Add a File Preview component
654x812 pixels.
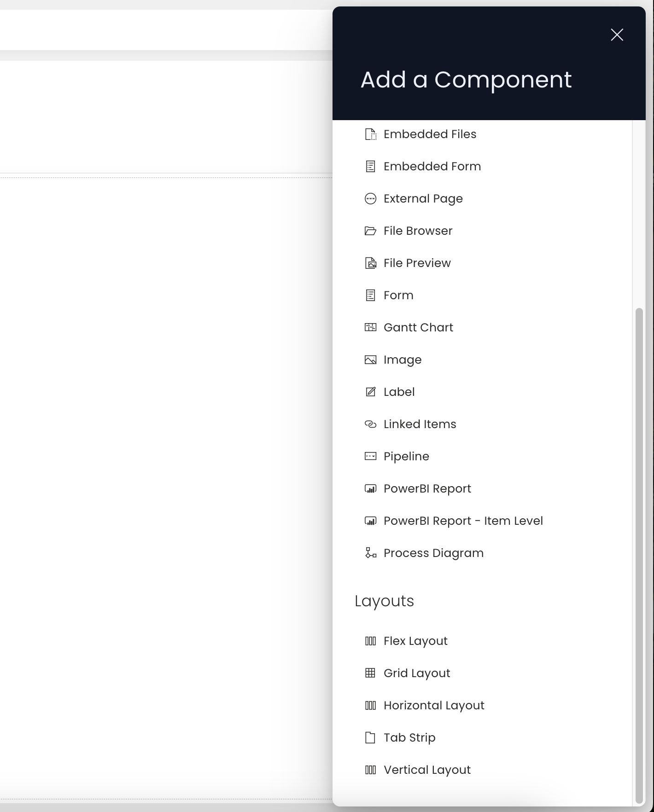pos(416,263)
